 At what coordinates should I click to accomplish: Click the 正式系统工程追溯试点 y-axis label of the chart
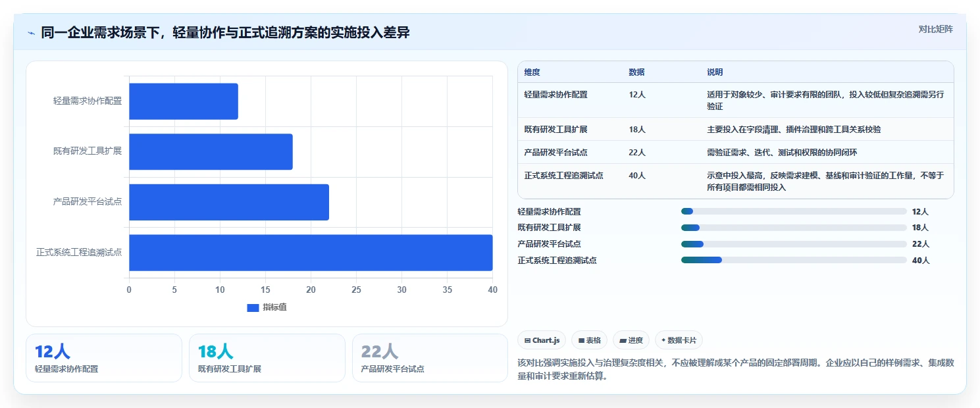coord(79,253)
